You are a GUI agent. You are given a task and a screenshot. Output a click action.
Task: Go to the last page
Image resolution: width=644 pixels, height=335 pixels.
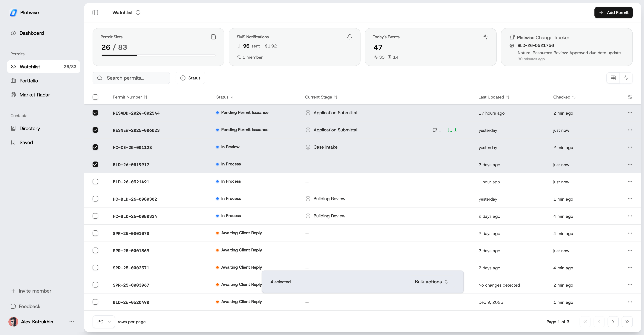tap(627, 322)
